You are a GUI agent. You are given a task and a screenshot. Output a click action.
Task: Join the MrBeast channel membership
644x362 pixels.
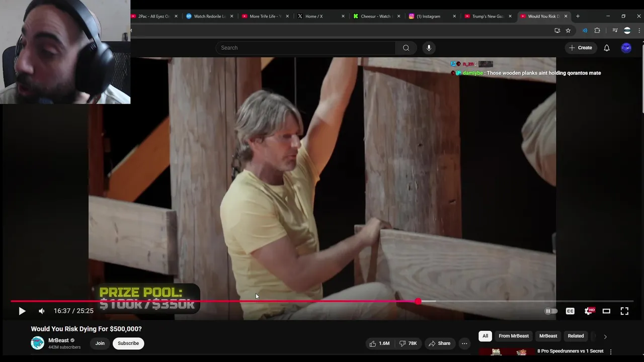click(100, 343)
